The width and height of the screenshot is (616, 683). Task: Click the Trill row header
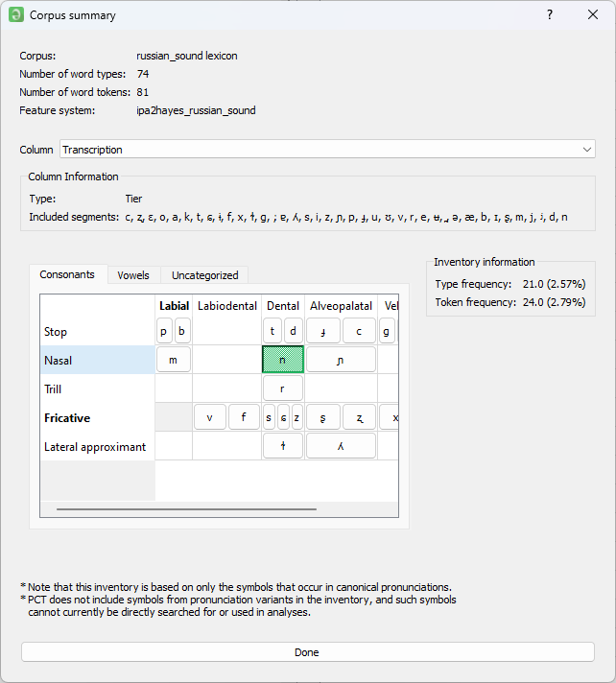click(98, 389)
